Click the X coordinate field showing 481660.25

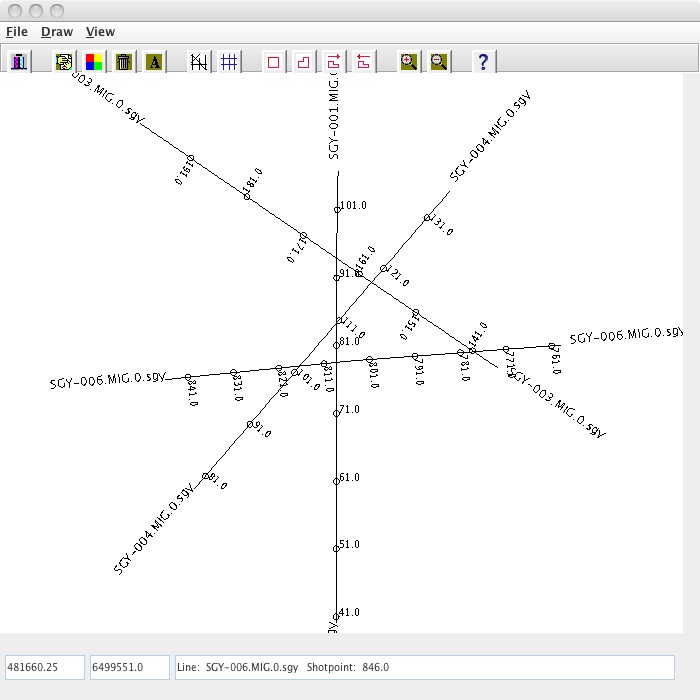[x=45, y=667]
